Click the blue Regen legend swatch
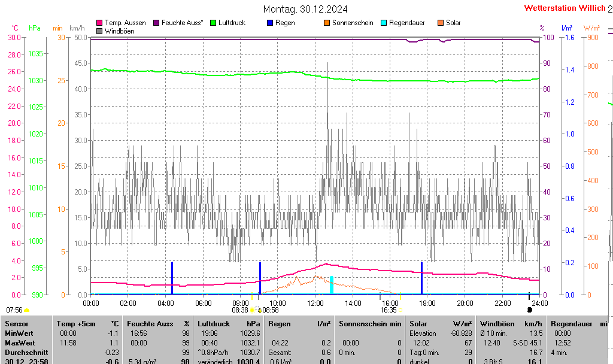This screenshot has width=613, height=364. click(270, 23)
